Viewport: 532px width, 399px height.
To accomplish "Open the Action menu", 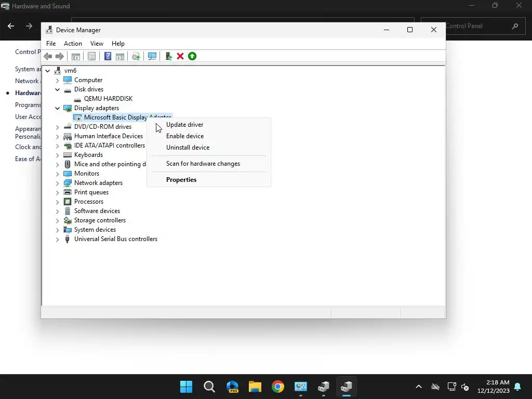I will pyautogui.click(x=73, y=44).
